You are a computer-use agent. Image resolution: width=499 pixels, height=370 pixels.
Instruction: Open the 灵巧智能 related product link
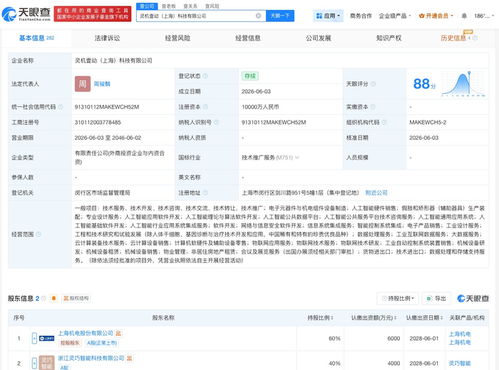[459, 363]
